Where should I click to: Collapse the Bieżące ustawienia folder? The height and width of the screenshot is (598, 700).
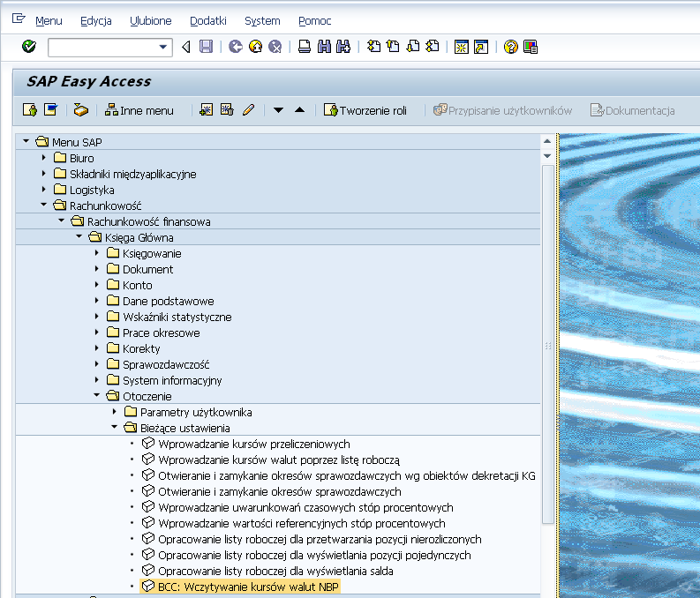click(114, 427)
